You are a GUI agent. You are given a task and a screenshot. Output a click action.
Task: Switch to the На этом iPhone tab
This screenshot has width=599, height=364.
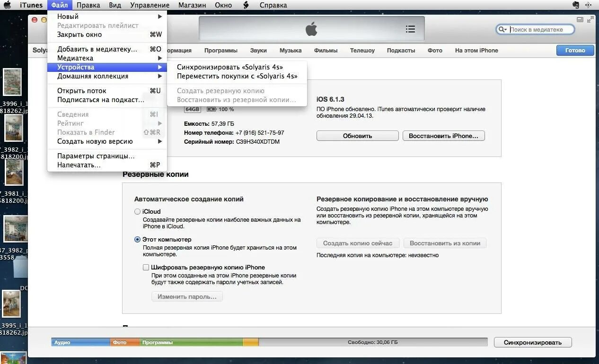476,51
